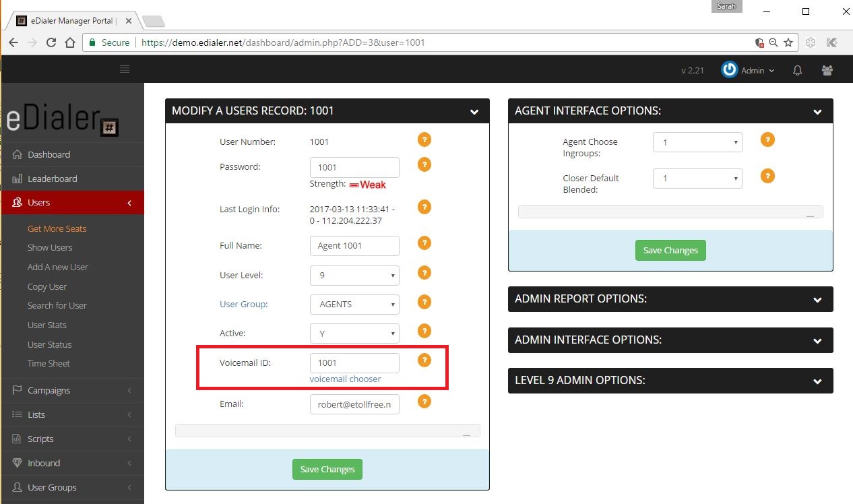Click help icon beside Agent Choose Ingroups

pyautogui.click(x=767, y=139)
